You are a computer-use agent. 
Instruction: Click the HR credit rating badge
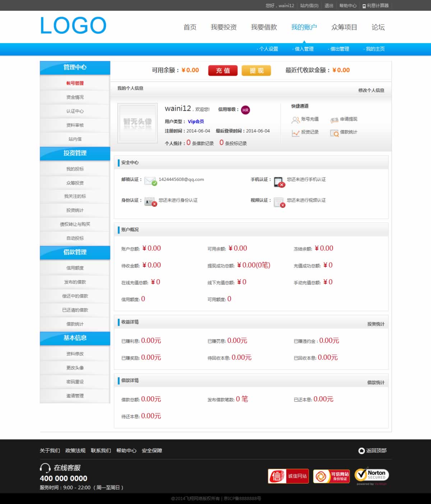click(x=245, y=110)
